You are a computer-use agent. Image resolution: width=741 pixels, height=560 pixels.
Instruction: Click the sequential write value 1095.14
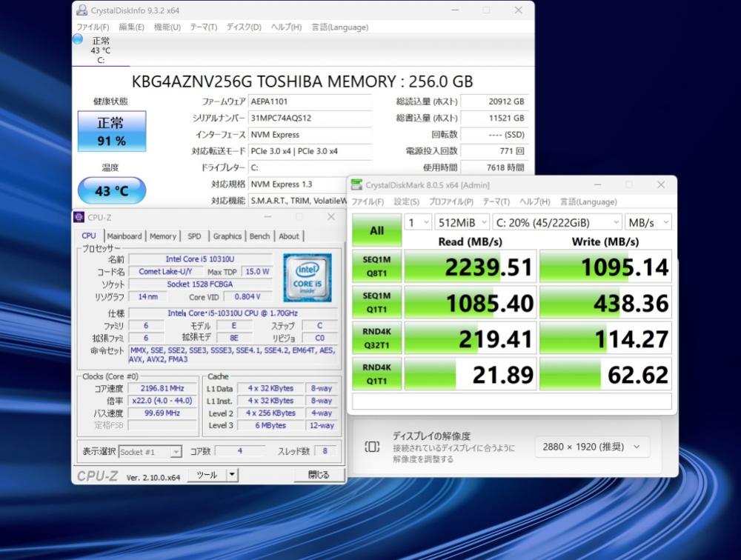point(605,267)
